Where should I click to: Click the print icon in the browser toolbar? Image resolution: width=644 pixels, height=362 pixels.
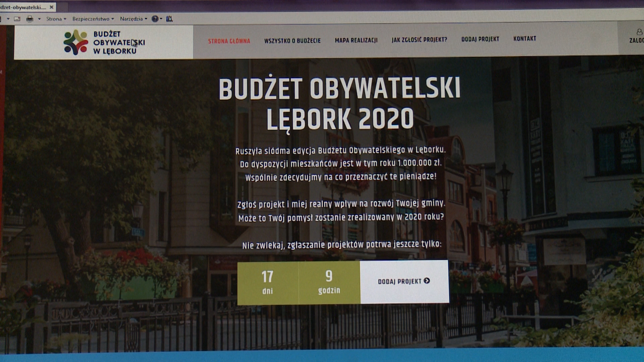tap(30, 19)
